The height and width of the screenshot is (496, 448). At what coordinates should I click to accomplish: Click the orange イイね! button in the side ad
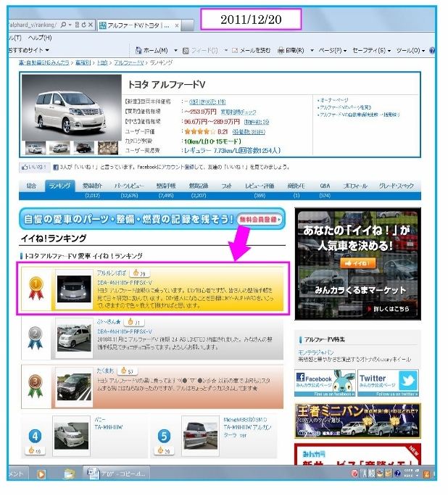point(358,263)
